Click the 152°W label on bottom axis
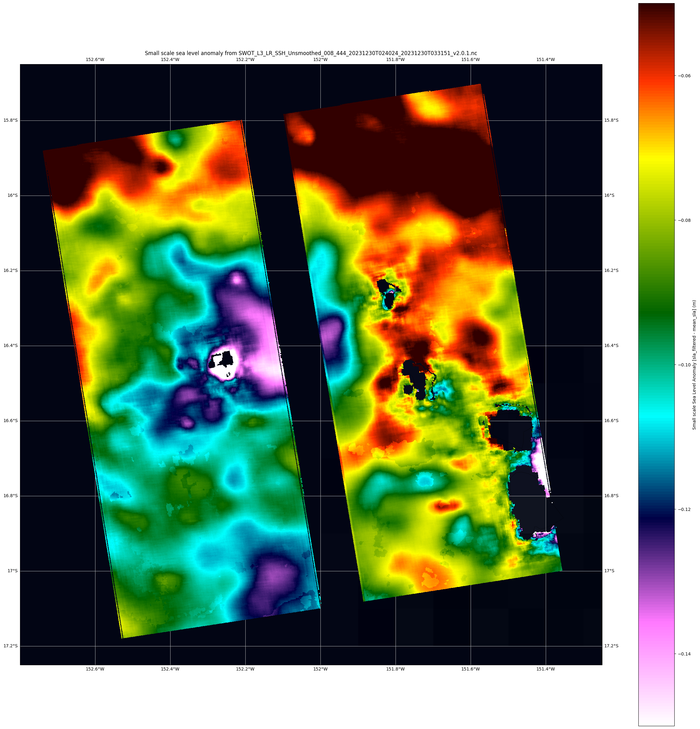This screenshot has width=700, height=729. 320,669
